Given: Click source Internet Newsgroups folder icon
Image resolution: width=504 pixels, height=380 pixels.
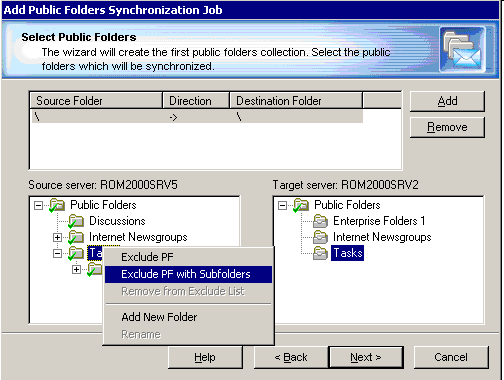Looking at the screenshot, I should [x=76, y=237].
